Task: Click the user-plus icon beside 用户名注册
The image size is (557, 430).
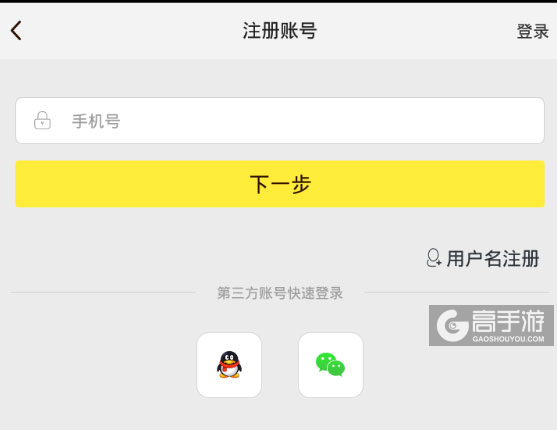Action: coord(433,258)
